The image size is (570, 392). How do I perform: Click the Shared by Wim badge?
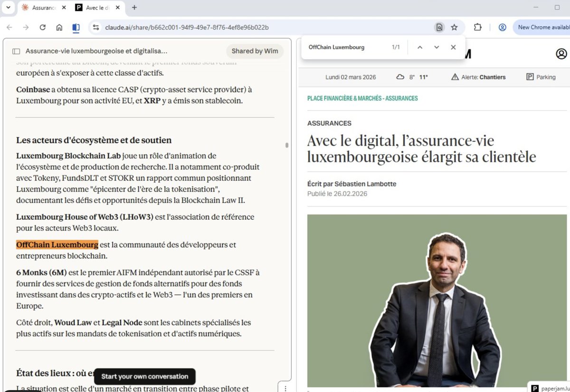pyautogui.click(x=255, y=51)
